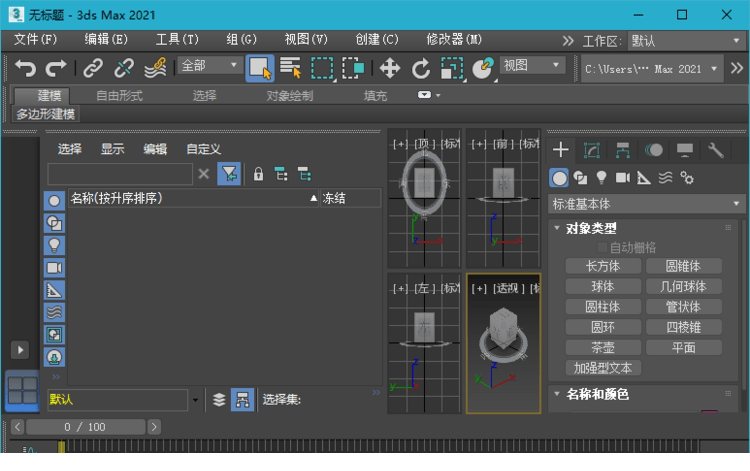Image resolution: width=750 pixels, height=471 pixels.
Task: Select Lights category in Create panel
Action: click(x=601, y=178)
